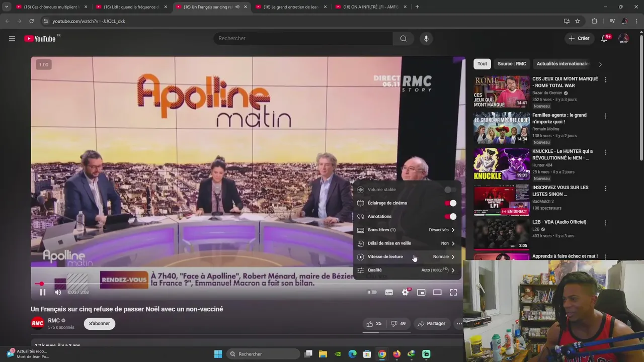
Task: Bookmark this page with the star
Action: coord(578,21)
